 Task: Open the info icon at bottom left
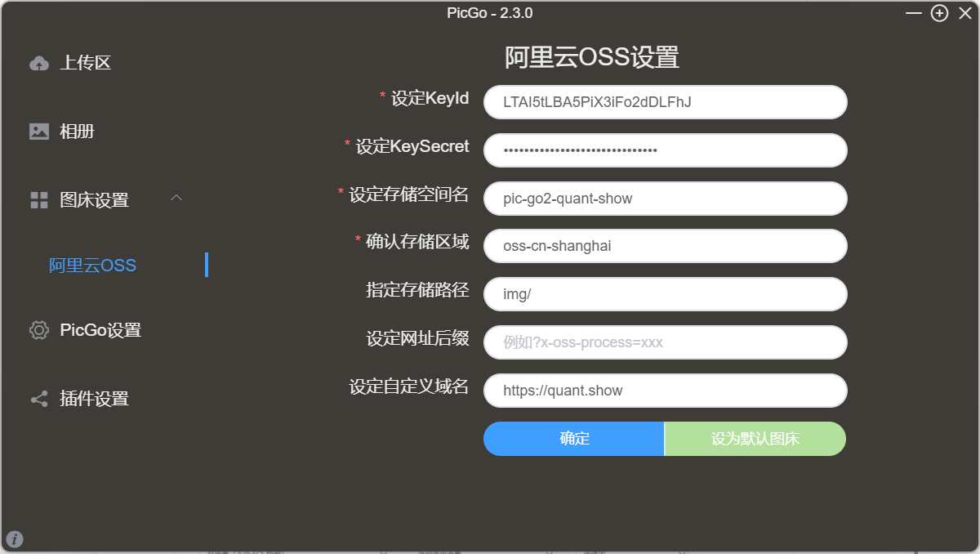[x=15, y=538]
